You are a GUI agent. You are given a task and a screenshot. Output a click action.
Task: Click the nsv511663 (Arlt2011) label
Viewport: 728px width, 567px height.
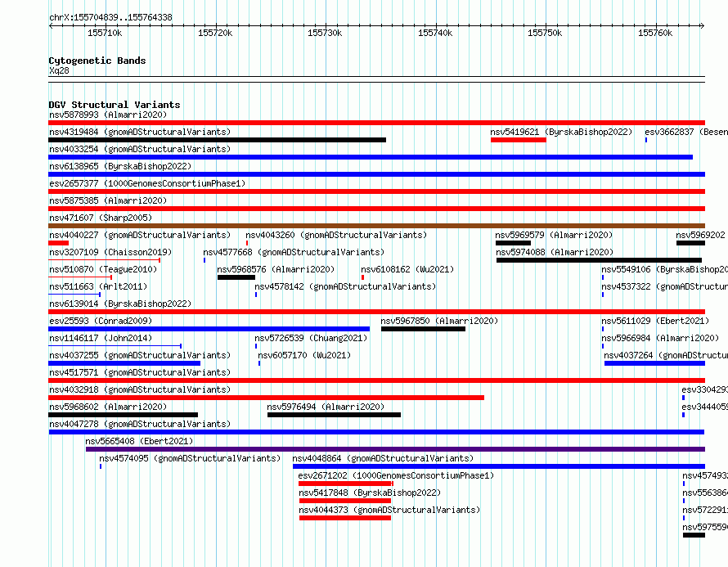98,286
